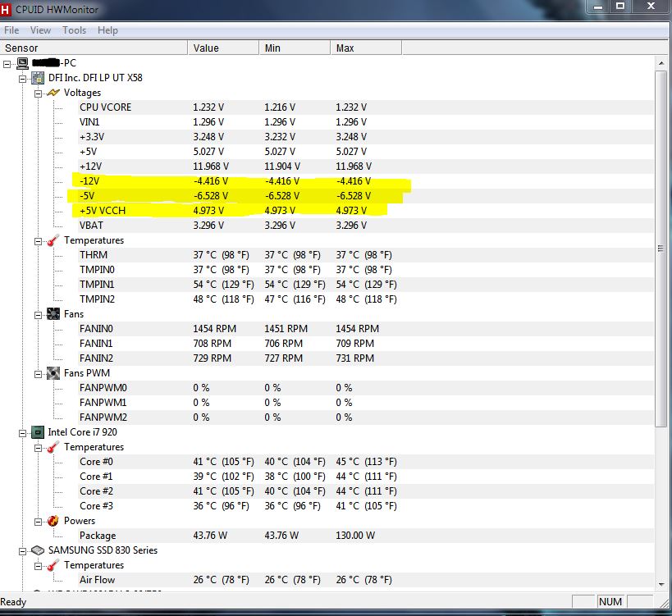Click the 1454 RPM FANIN0 current value

pyautogui.click(x=214, y=329)
